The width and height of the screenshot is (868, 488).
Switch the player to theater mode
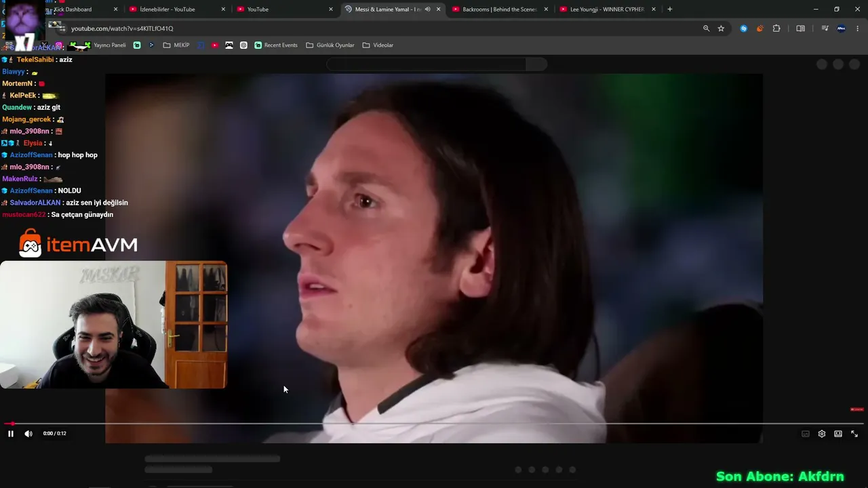[x=838, y=434]
